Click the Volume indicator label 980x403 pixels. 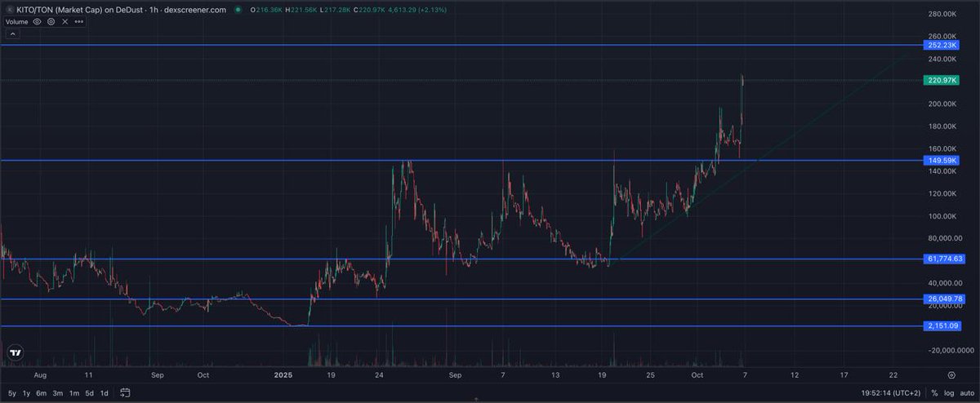pos(16,22)
